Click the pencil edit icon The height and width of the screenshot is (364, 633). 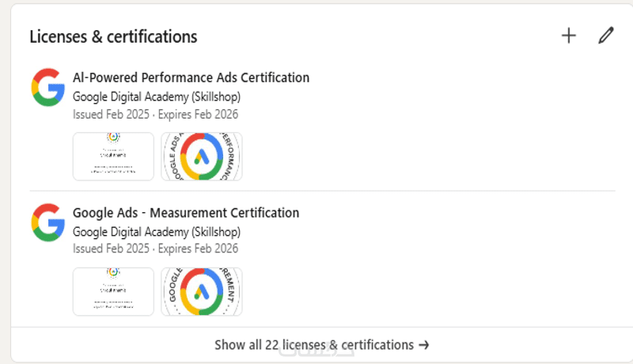pos(605,36)
